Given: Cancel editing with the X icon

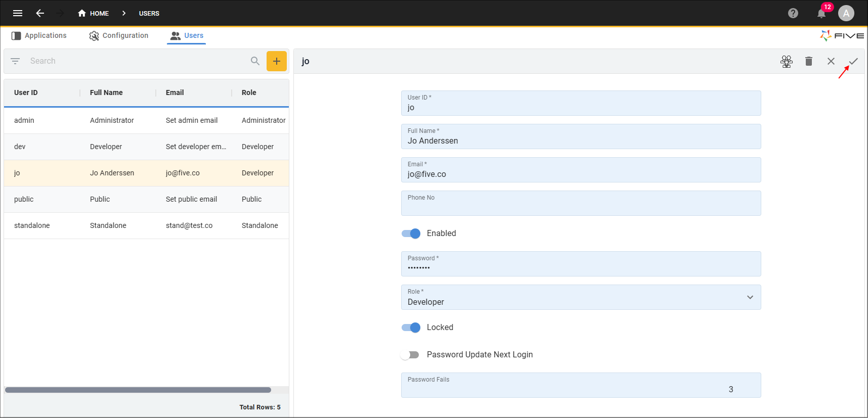Looking at the screenshot, I should [x=831, y=61].
